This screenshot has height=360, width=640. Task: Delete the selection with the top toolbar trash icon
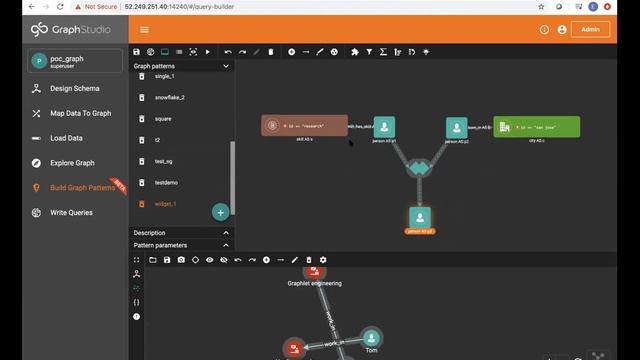tap(271, 52)
